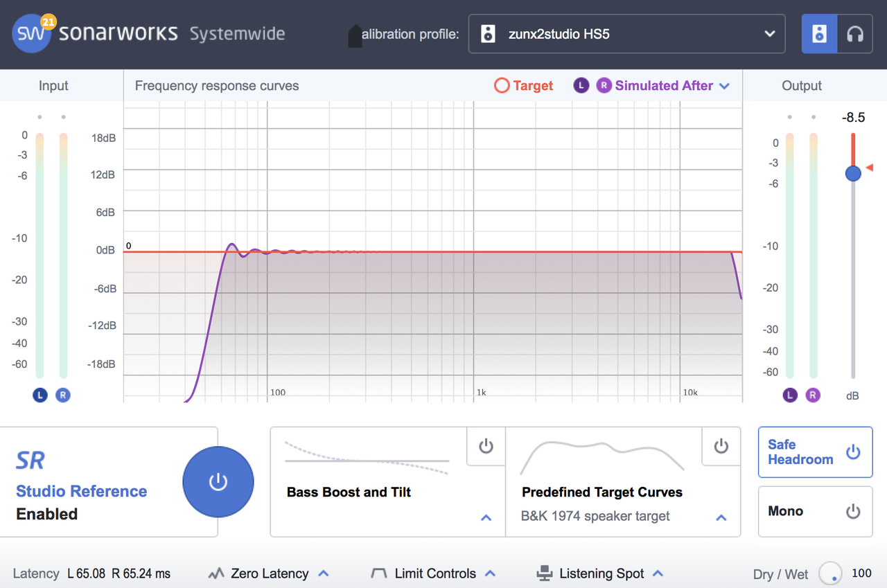Click the Studio Reference title text
Image resolution: width=887 pixels, height=588 pixels.
[x=82, y=491]
